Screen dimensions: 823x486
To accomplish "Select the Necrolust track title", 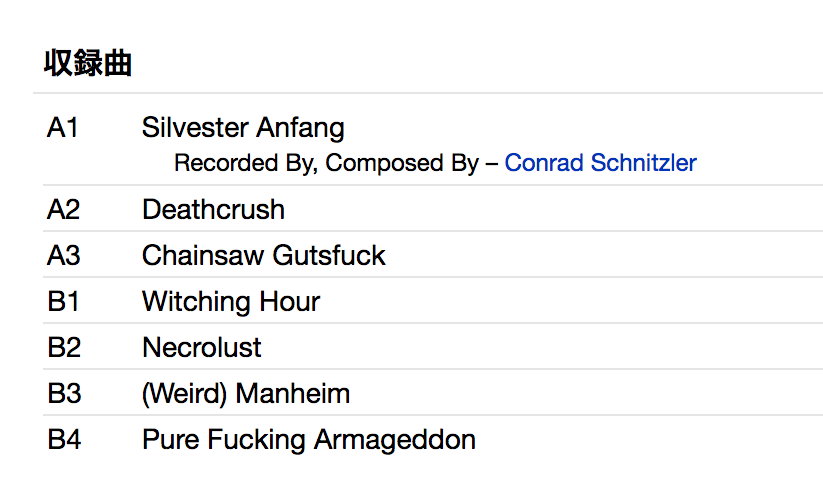I will pyautogui.click(x=202, y=347).
